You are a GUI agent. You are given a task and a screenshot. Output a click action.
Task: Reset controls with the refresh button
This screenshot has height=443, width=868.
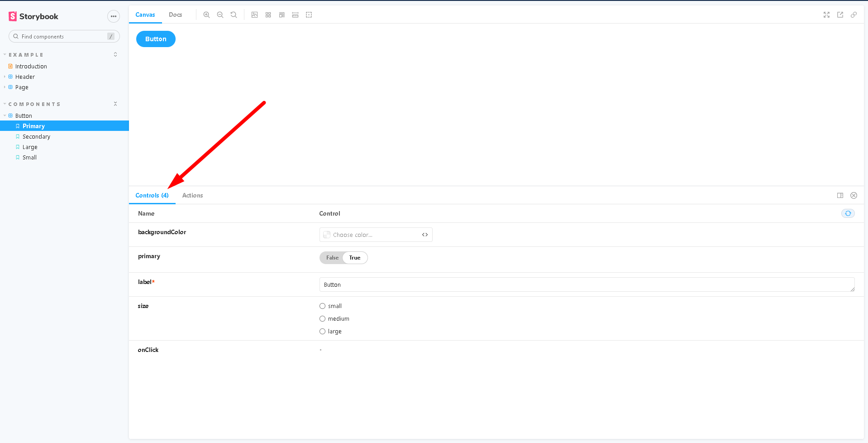(848, 213)
